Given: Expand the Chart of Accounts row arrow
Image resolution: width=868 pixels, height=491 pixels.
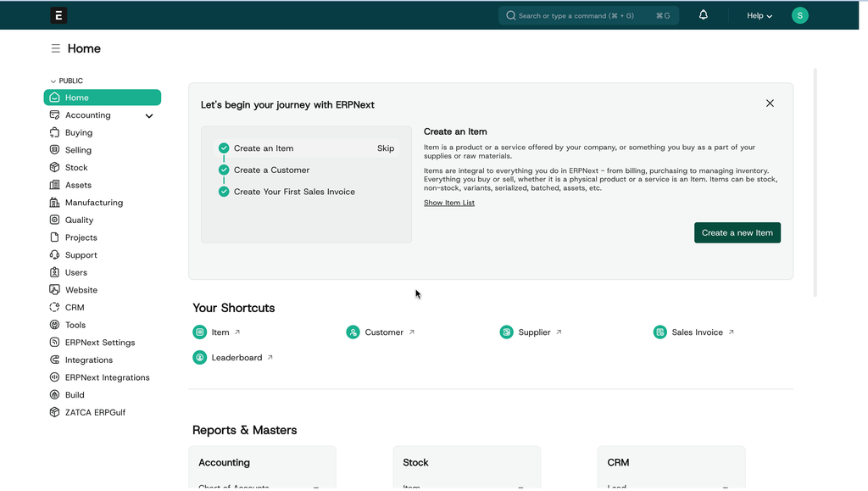Looking at the screenshot, I should point(316,487).
